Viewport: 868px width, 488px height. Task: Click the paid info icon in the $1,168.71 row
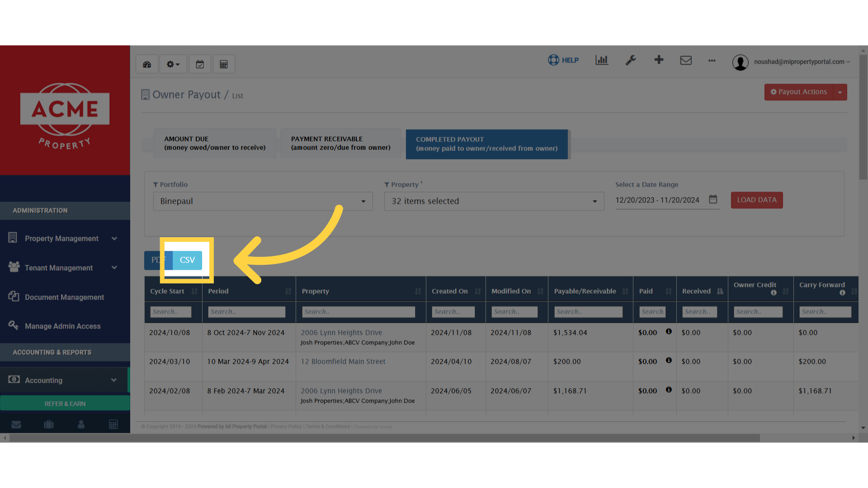click(669, 390)
